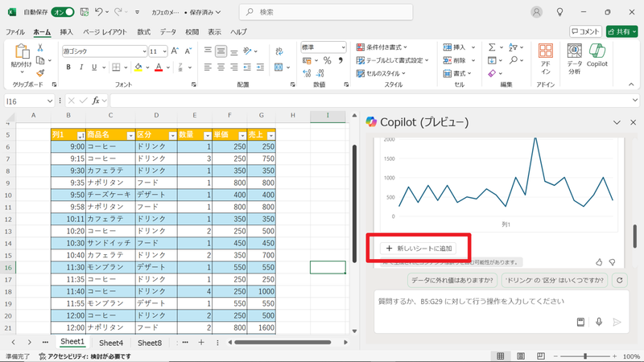644x362 pixels.
Task: Switch to データ tab
Action: coord(168,32)
